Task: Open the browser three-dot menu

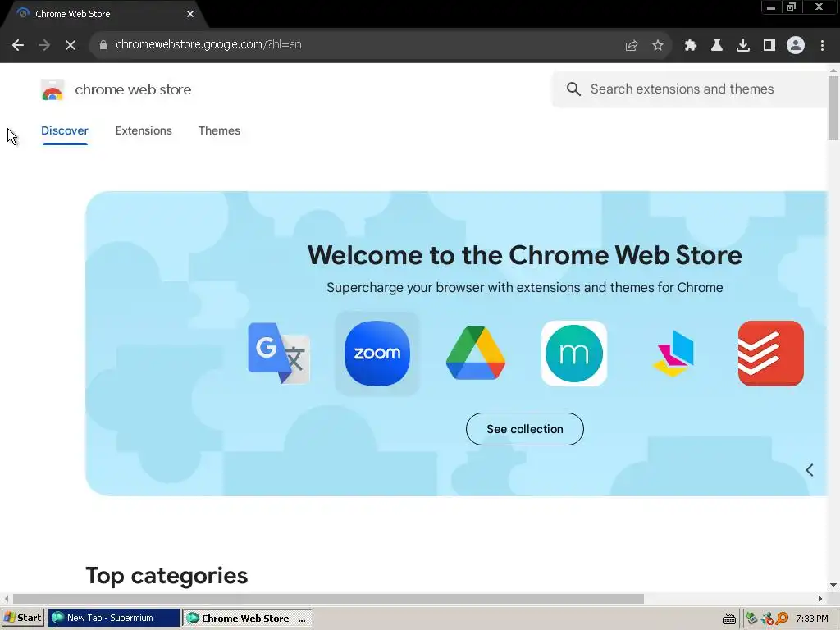Action: tap(822, 45)
